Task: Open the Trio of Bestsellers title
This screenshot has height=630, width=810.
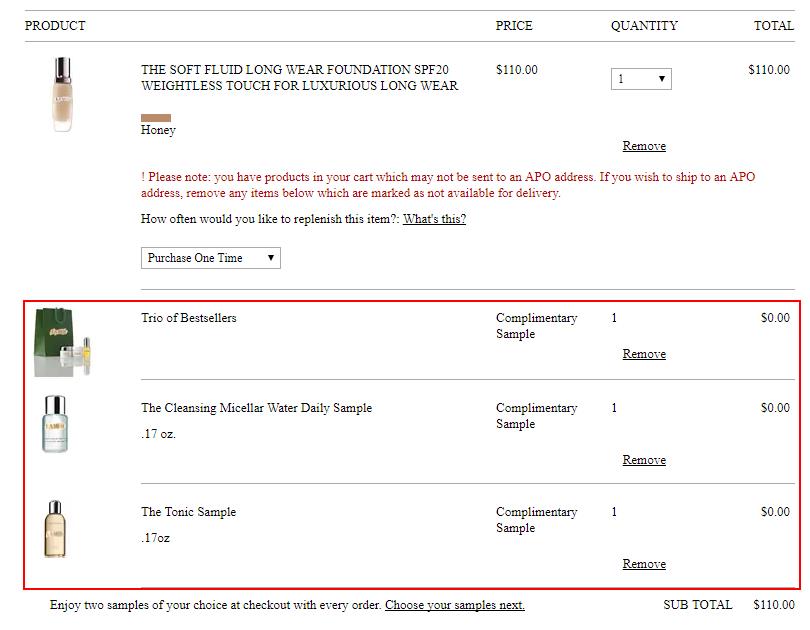Action: click(x=189, y=318)
